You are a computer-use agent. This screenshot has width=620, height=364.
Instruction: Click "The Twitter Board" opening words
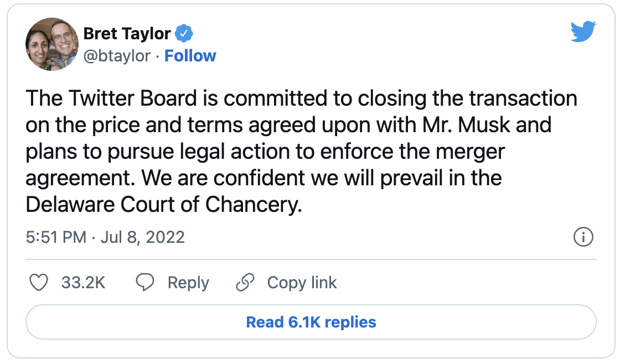point(111,98)
